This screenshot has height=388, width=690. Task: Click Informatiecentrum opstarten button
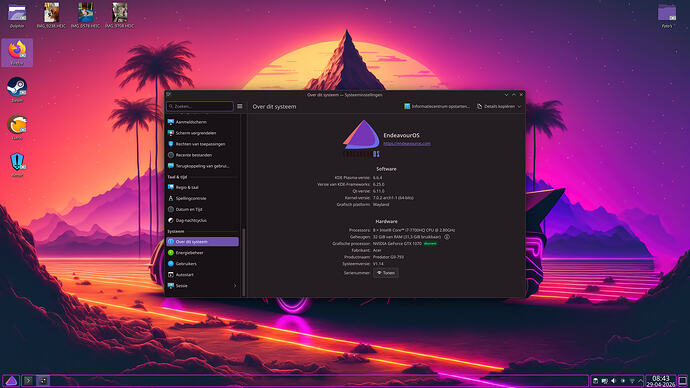pos(437,106)
